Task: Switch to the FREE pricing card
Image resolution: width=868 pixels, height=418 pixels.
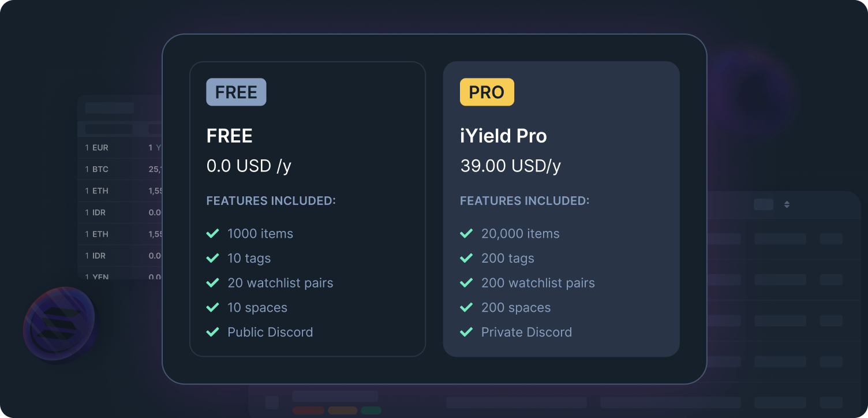Action: (308, 208)
